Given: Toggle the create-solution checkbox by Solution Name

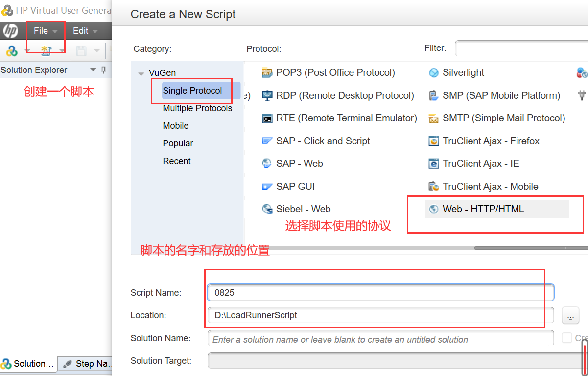Looking at the screenshot, I should pos(566,338).
